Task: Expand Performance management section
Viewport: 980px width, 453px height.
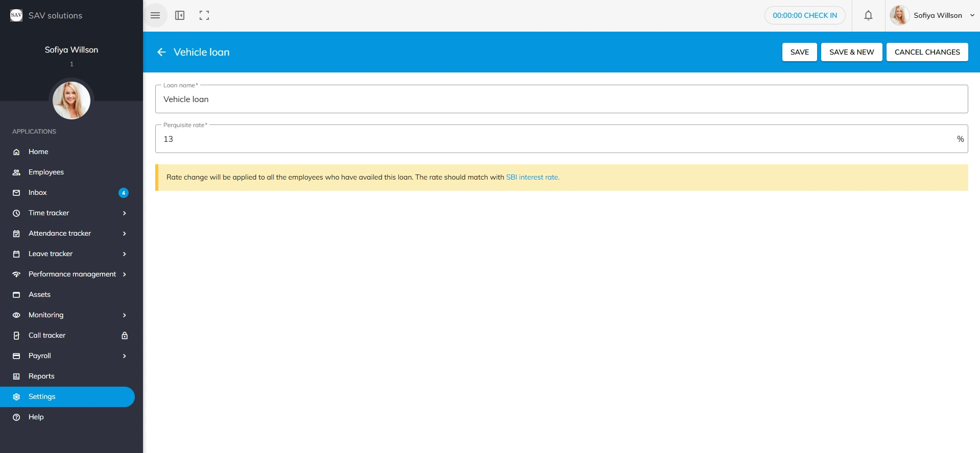Action: 124,274
